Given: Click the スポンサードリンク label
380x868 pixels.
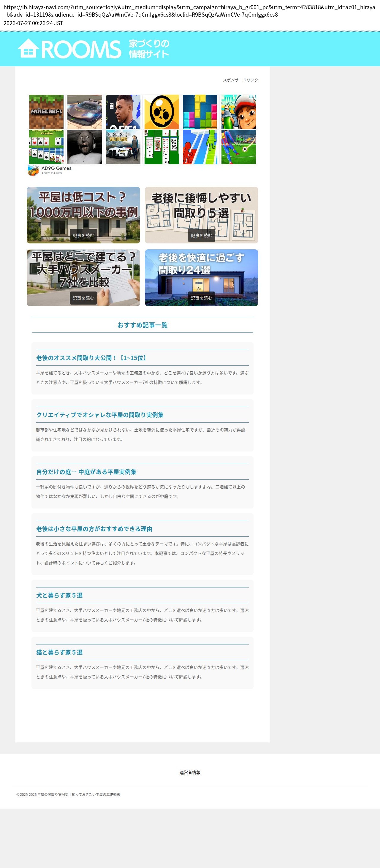Looking at the screenshot, I should pos(240,80).
